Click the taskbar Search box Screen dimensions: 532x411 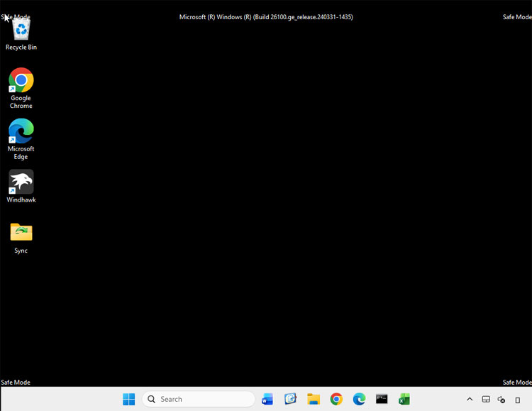pos(199,399)
